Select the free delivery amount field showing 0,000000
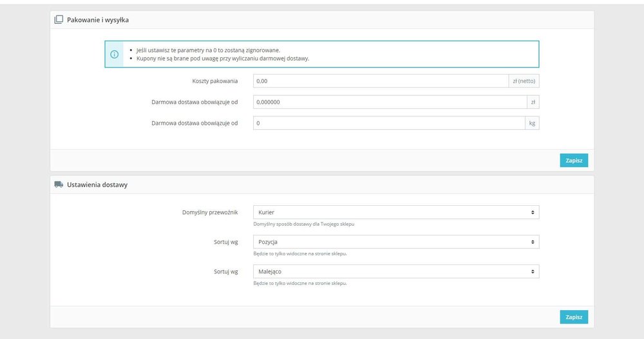The image size is (644, 339). [x=390, y=102]
